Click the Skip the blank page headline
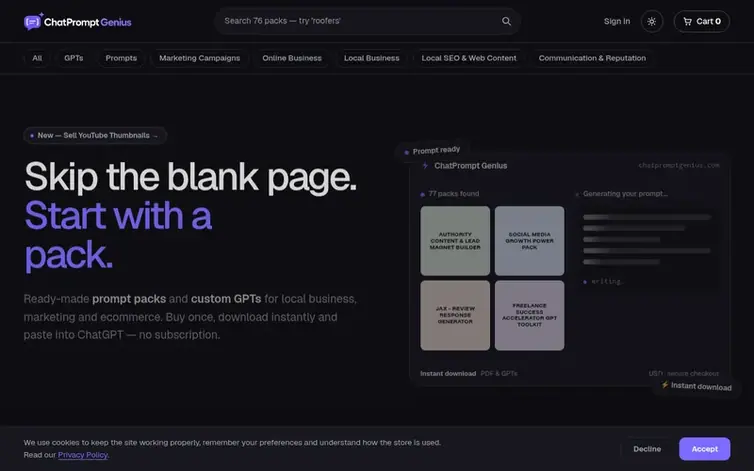The width and height of the screenshot is (754, 471). [190, 177]
